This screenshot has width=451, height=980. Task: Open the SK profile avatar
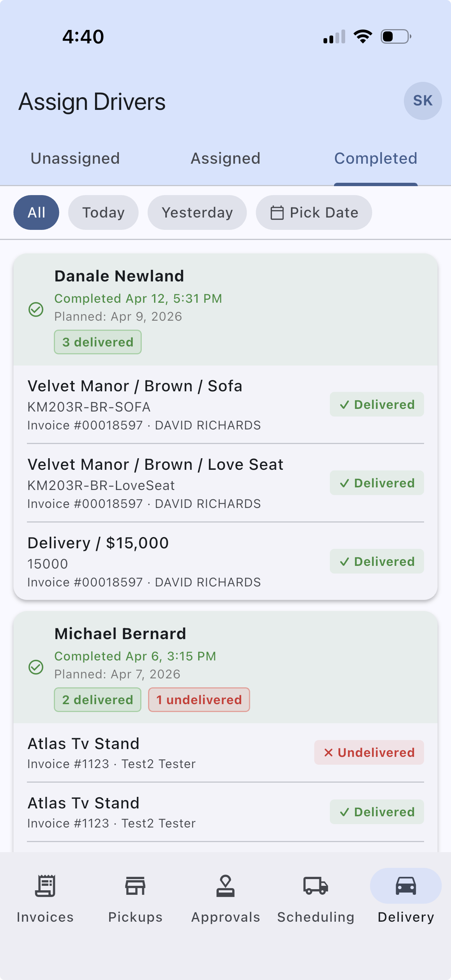pos(423,101)
